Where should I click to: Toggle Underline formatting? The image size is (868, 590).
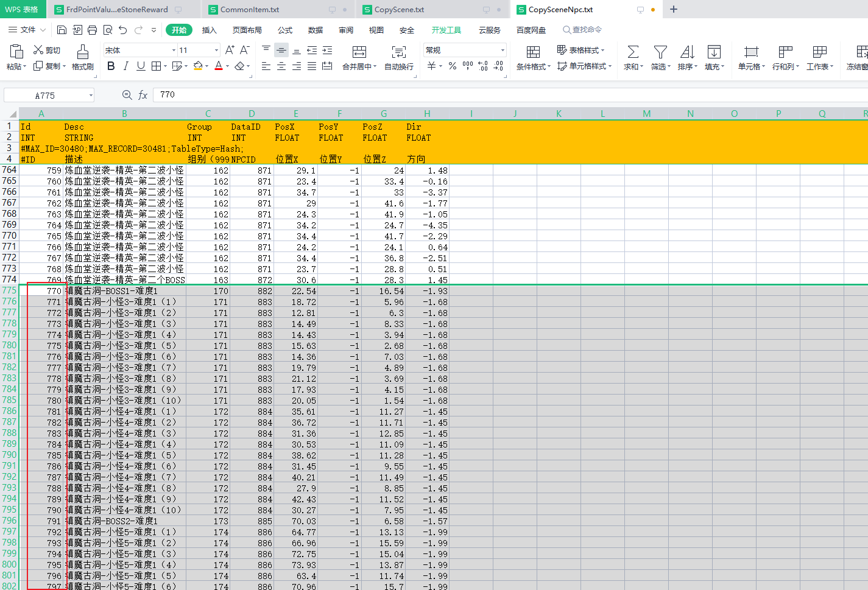pos(141,66)
